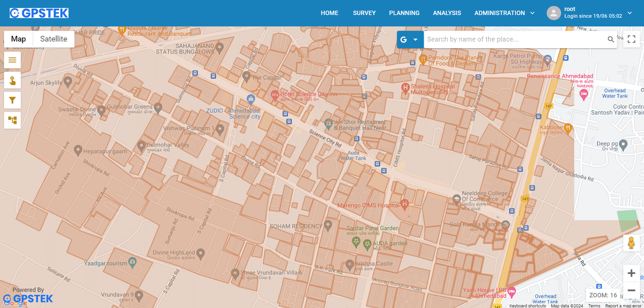644x308 pixels.
Task: Click Report a map error
Action: [x=623, y=306]
